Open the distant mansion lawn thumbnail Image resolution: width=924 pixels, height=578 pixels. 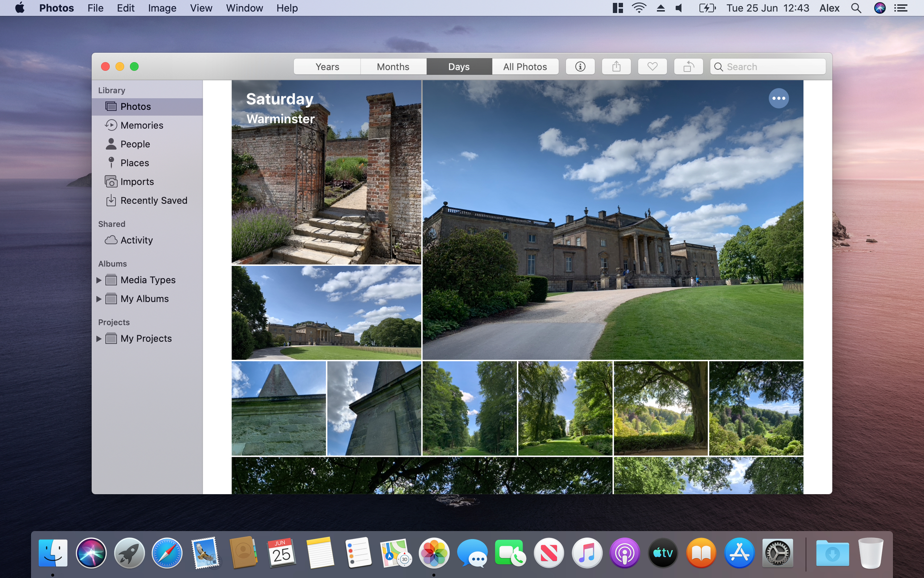326,313
